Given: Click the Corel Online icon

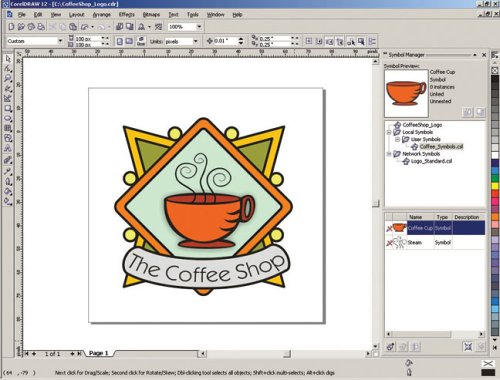Looking at the screenshot, I should pyautogui.click(x=158, y=27).
